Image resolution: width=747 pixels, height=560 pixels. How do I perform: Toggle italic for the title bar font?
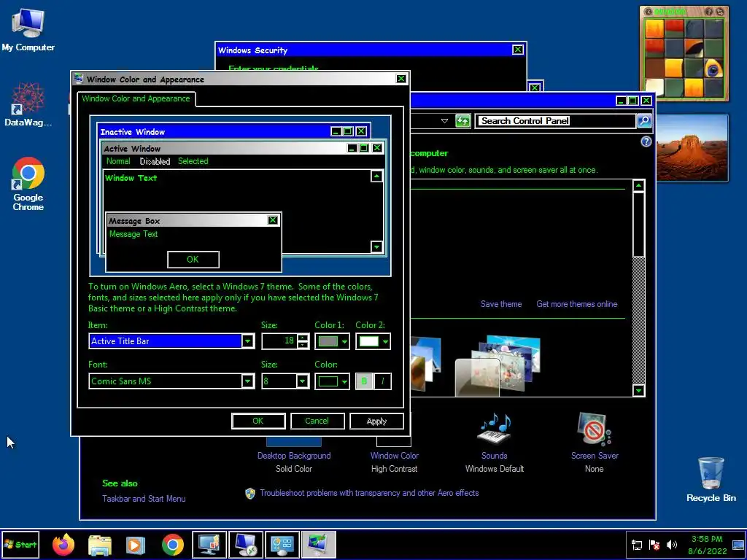[x=382, y=381]
